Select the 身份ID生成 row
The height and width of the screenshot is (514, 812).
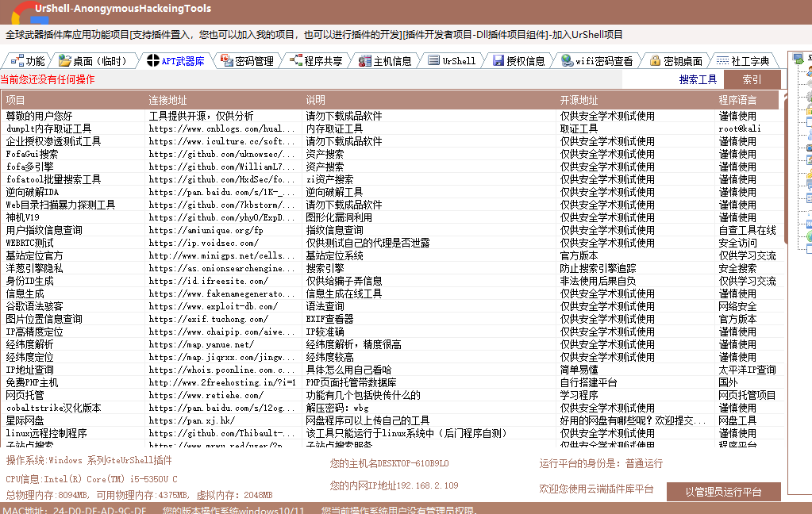(x=392, y=281)
